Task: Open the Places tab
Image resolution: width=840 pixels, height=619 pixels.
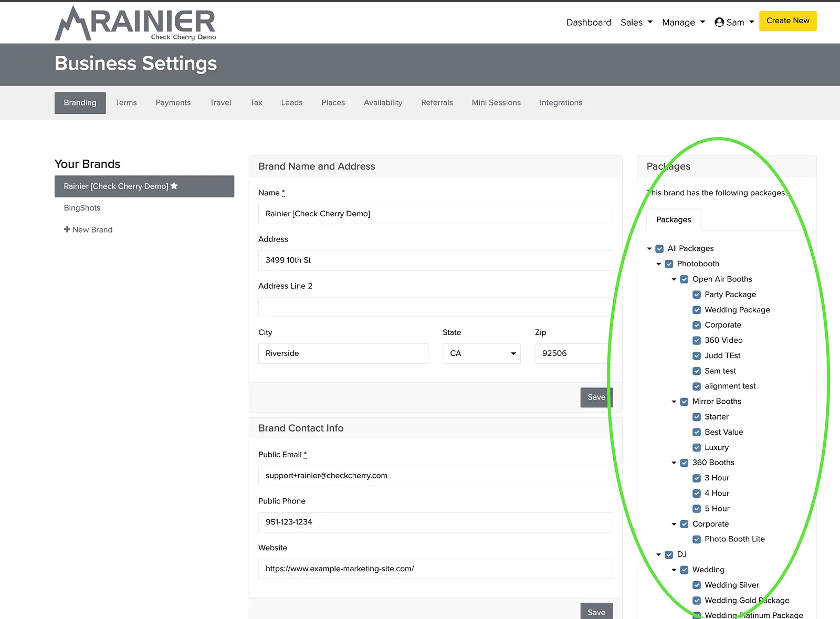Action: tap(333, 103)
